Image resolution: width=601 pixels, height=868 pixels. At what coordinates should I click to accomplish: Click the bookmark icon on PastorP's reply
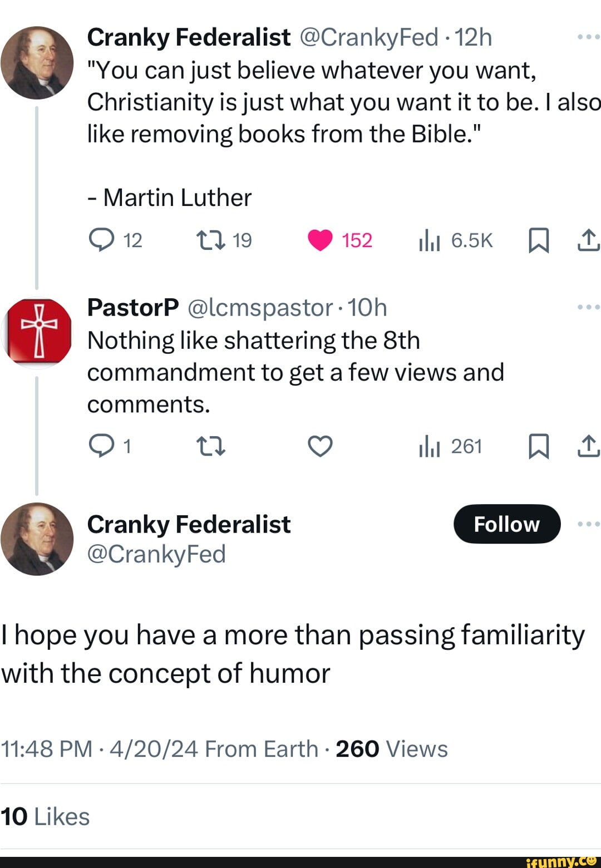[x=539, y=446]
